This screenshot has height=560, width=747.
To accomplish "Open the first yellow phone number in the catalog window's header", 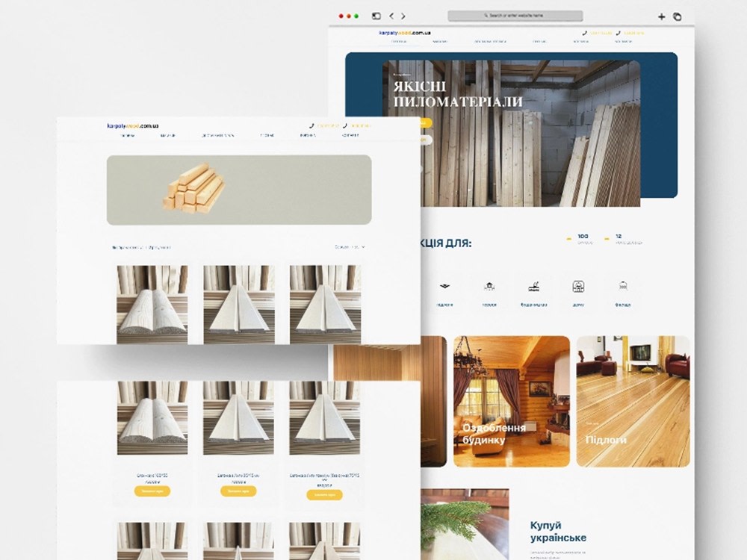I will click(x=328, y=125).
